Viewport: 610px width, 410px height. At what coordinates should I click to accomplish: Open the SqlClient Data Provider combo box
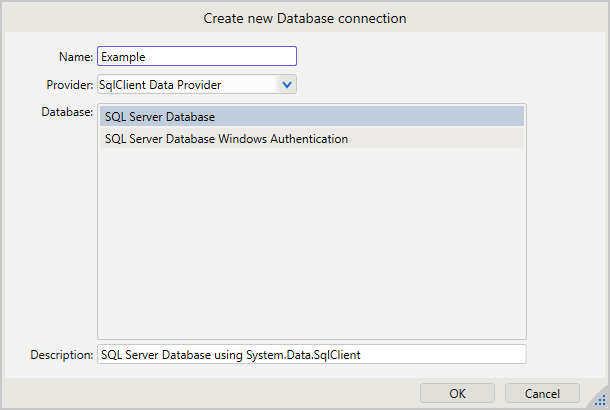186,85
